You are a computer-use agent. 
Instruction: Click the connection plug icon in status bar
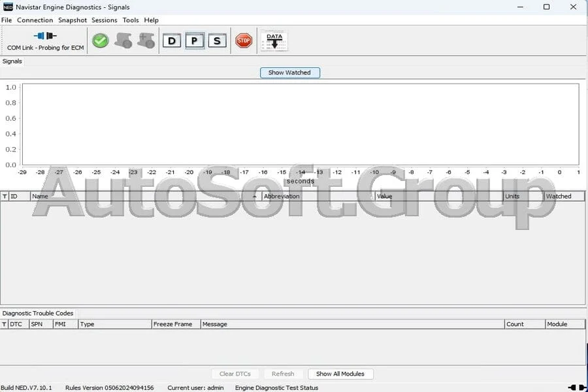pos(578,387)
